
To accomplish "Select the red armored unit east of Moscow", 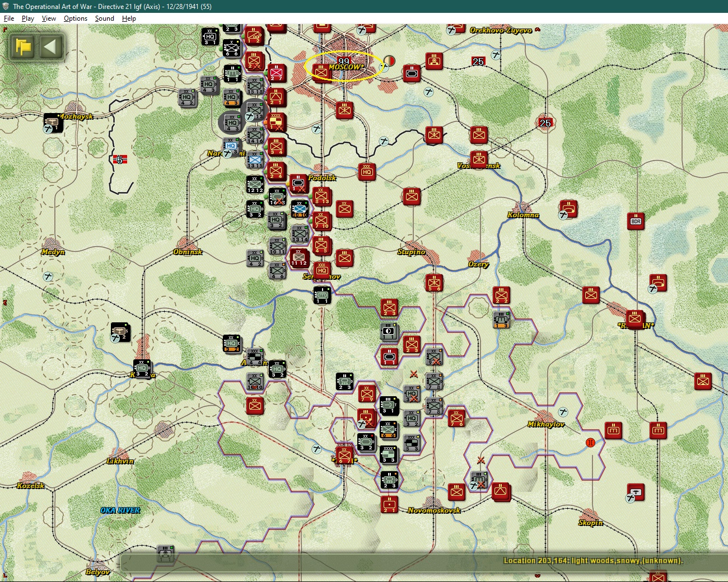I will (412, 73).
